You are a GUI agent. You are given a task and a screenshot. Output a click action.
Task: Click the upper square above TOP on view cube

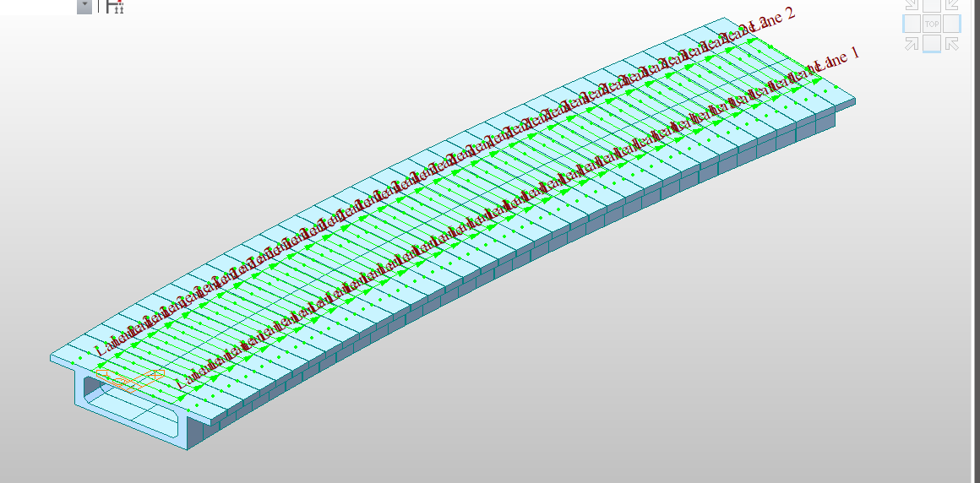tap(931, 5)
